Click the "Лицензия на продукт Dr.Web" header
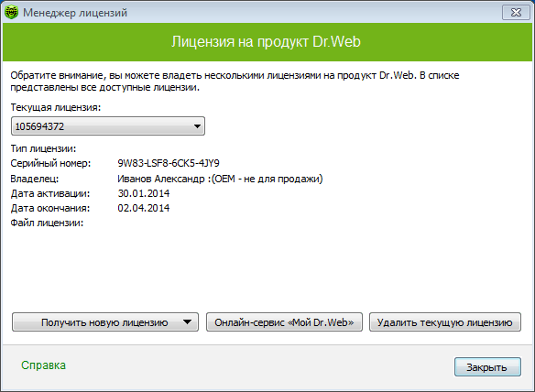 (266, 41)
